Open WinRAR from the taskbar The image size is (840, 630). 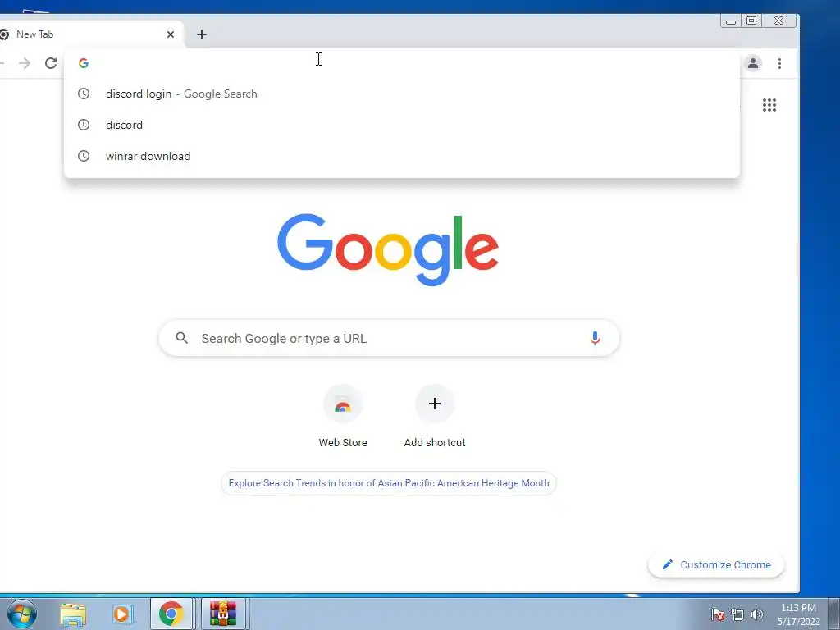coord(223,614)
